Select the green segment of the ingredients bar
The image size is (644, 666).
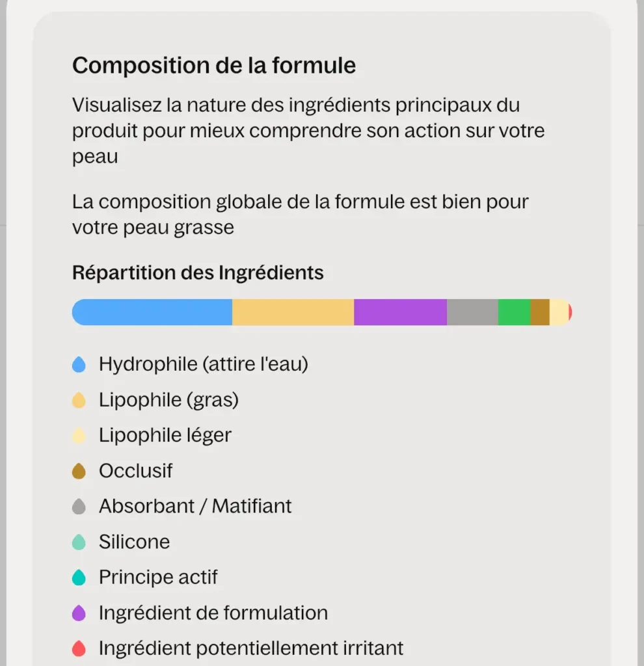515,312
